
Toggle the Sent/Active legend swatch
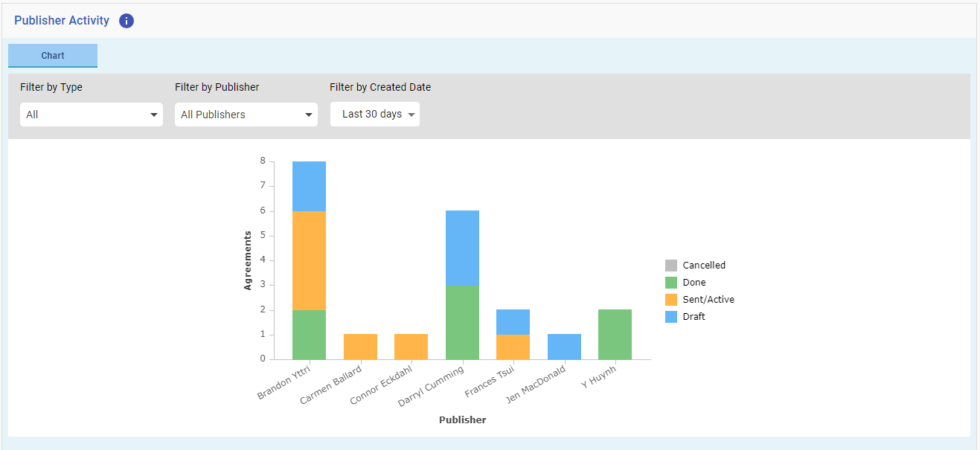point(671,300)
